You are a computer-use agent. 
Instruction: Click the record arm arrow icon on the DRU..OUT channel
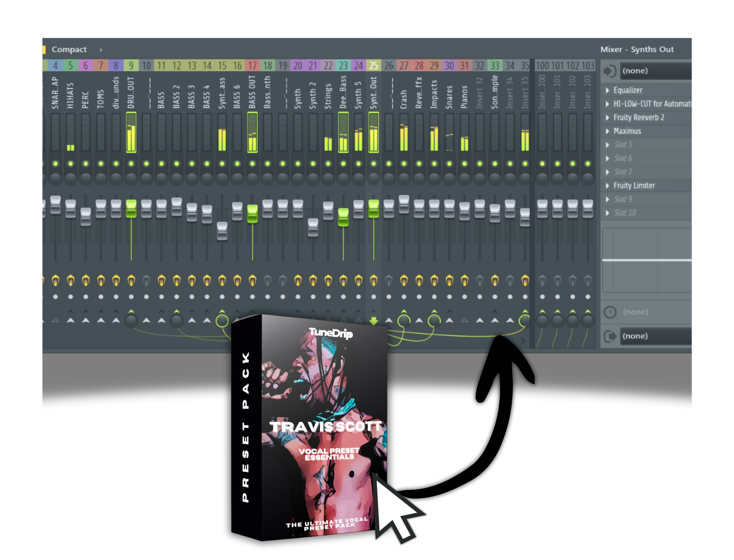131,310
